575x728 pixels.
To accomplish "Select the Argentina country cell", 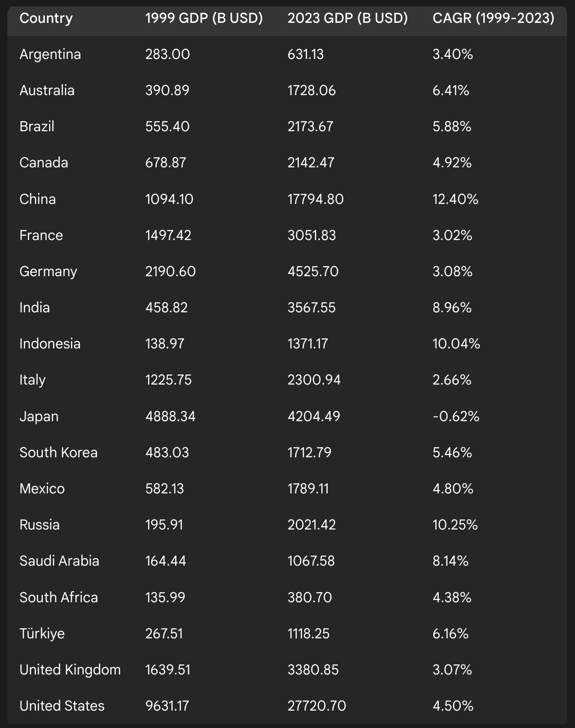I will (x=50, y=54).
